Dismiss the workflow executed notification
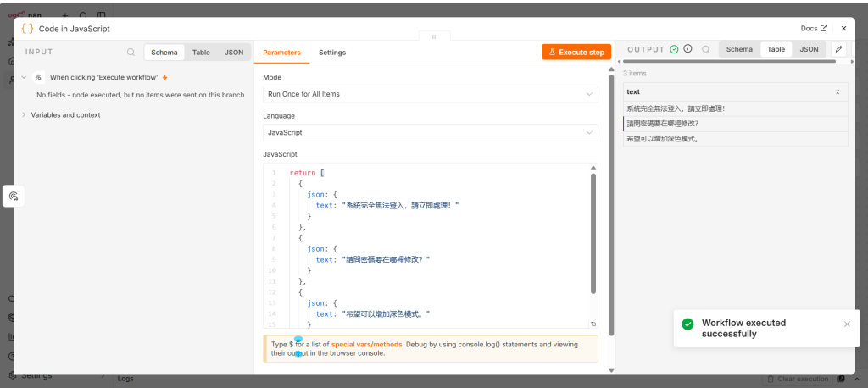The width and height of the screenshot is (868, 388). 847,324
